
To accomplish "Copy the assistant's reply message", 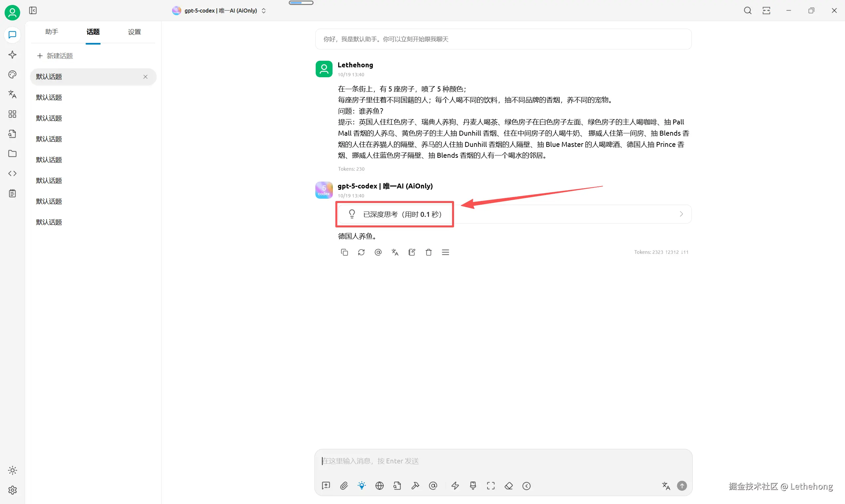I will [x=344, y=252].
